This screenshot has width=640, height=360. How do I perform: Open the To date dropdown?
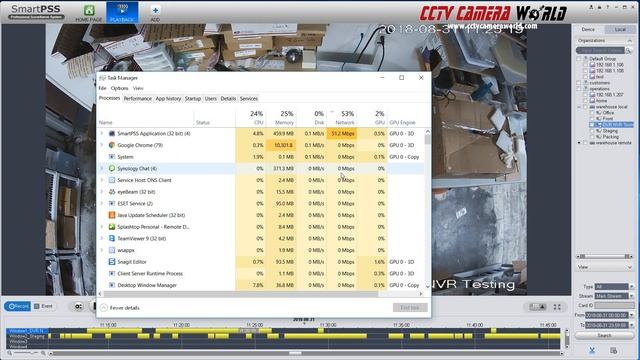[x=631, y=325]
